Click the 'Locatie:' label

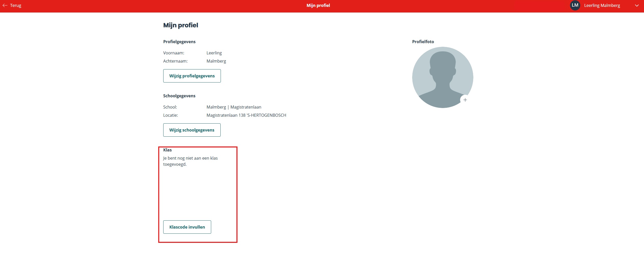click(x=170, y=115)
